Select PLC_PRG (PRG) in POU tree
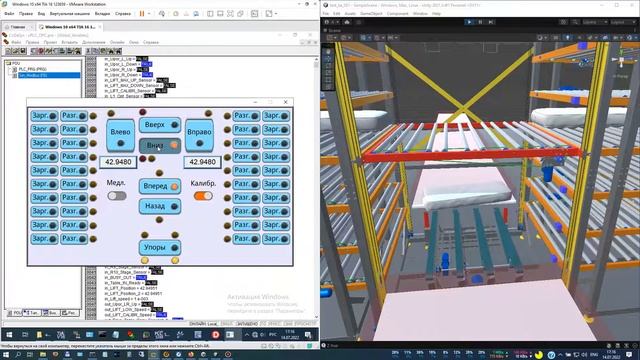This screenshot has width=640, height=360. [32, 69]
